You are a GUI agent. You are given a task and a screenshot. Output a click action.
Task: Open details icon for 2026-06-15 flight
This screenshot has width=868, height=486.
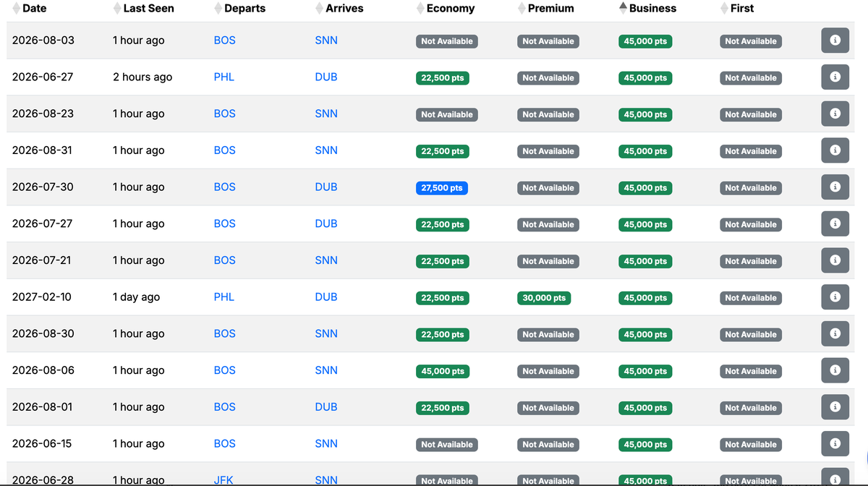click(x=835, y=443)
